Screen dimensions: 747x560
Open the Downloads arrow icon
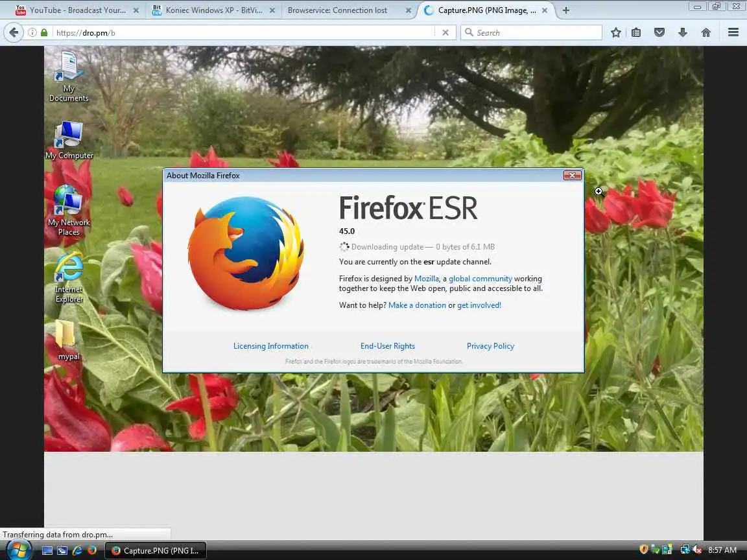683,32
